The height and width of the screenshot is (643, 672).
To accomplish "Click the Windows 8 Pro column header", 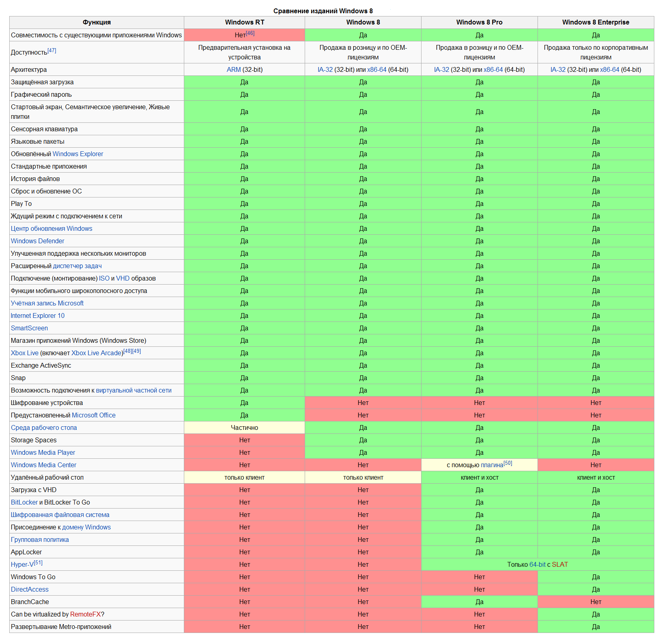I will pos(479,22).
